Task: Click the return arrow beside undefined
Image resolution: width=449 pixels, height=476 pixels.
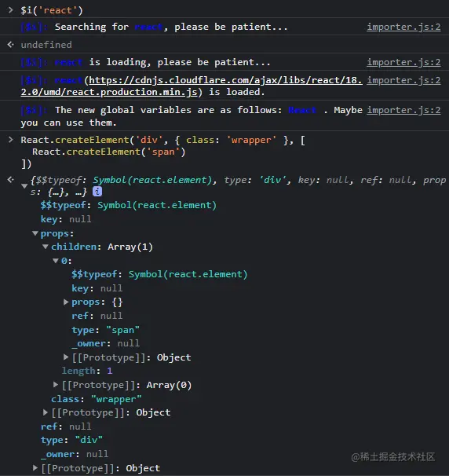Action: pyautogui.click(x=11, y=45)
